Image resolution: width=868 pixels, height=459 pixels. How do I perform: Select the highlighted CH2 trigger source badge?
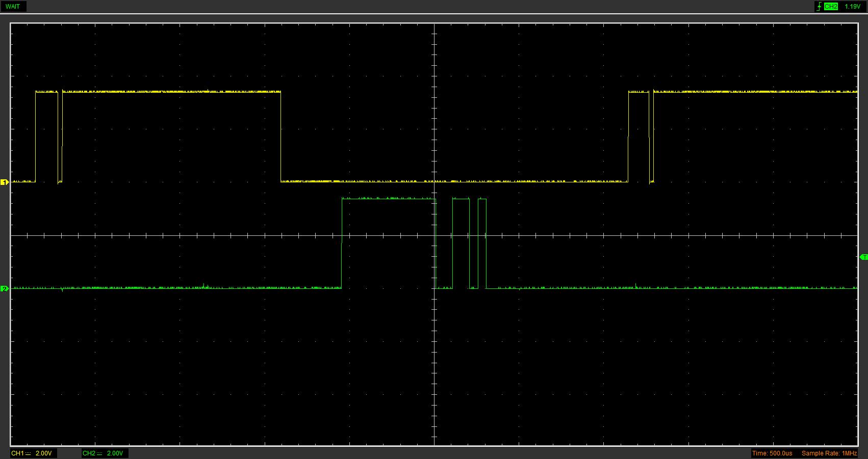(831, 7)
